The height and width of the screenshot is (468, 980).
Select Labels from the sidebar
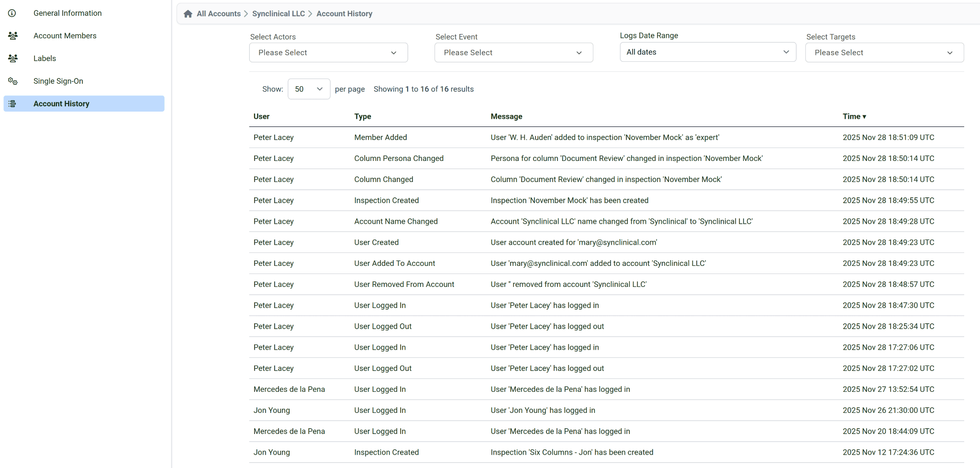pos(45,58)
